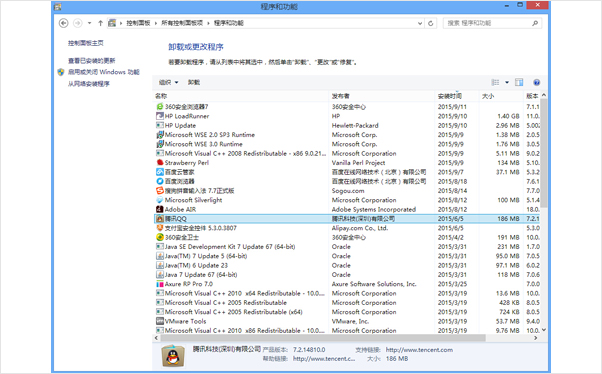Click the refresh button by the address bar
Screen dimensions: 602x374
431,23
